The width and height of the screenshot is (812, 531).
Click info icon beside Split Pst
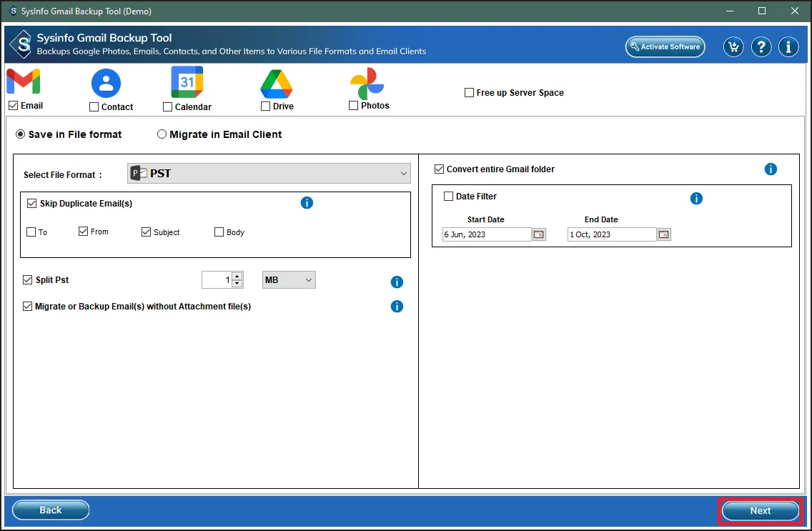pos(397,282)
